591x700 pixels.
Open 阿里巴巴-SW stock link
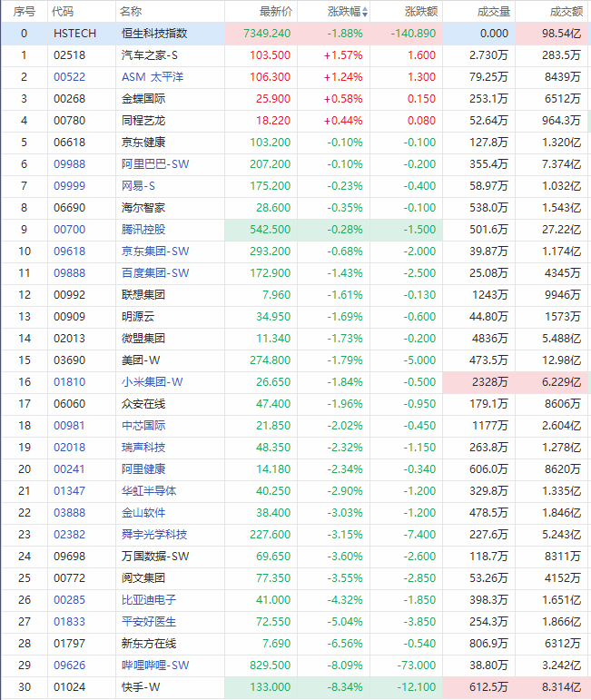coord(155,164)
